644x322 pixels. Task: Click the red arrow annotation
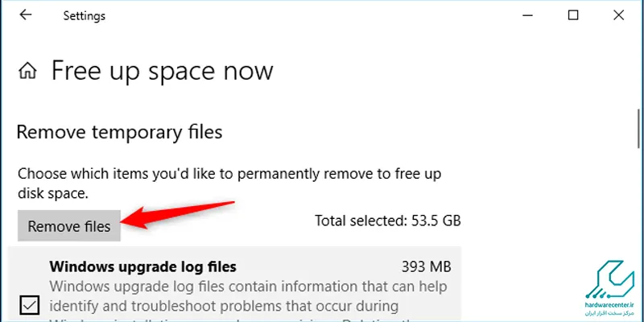coord(178,215)
